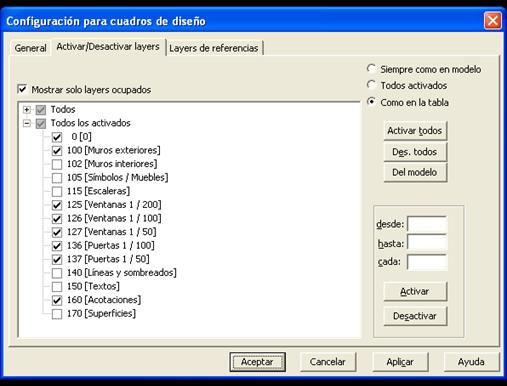This screenshot has width=507, height=386.
Task: Click the Activar todos button
Action: (415, 131)
